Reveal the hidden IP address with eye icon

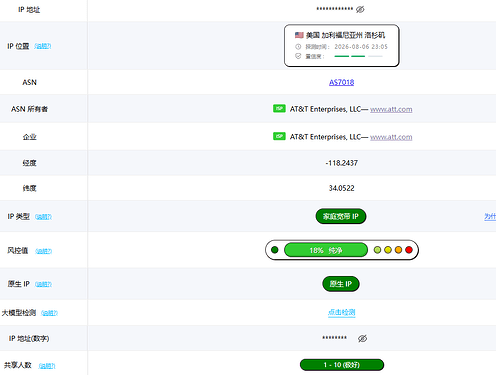[x=360, y=9]
